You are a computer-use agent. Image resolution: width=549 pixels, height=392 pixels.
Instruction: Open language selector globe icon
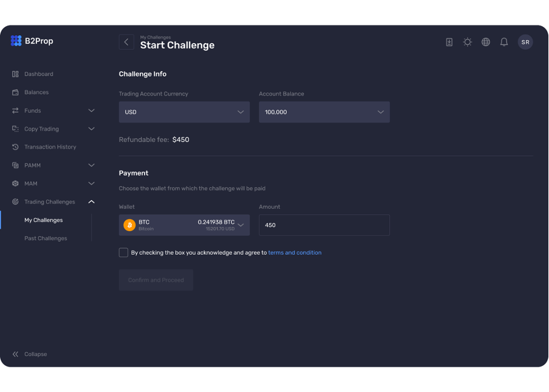[x=486, y=42]
